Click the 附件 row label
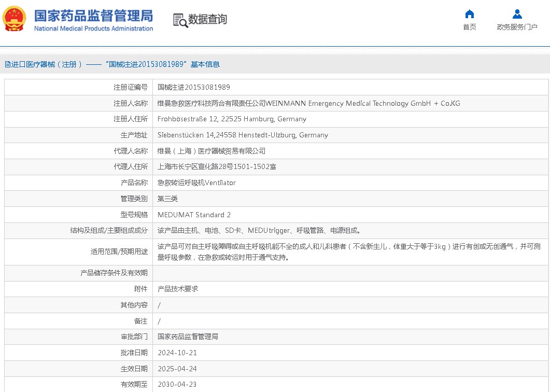550x392 pixels. 141,289
